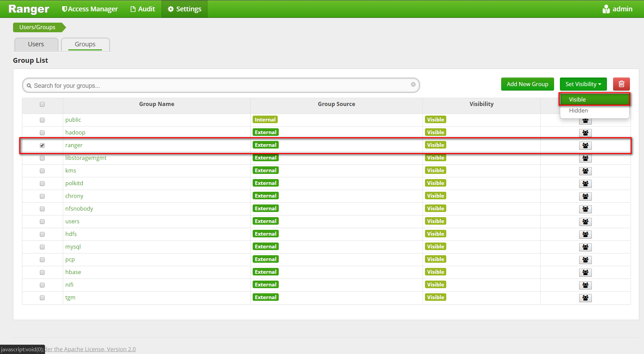
Task: View members of the tgm group
Action: tap(585, 298)
